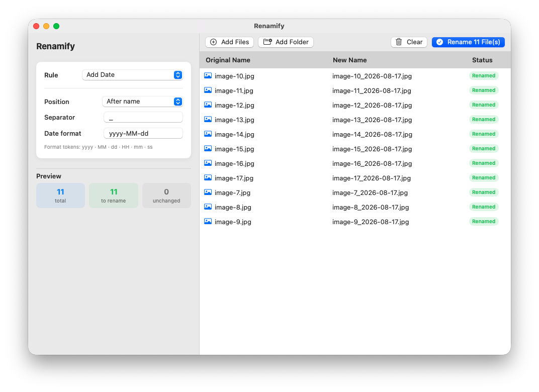Image resolution: width=539 pixels, height=392 pixels.
Task: Click Renamed badge for image-16.jpg
Action: click(x=484, y=163)
